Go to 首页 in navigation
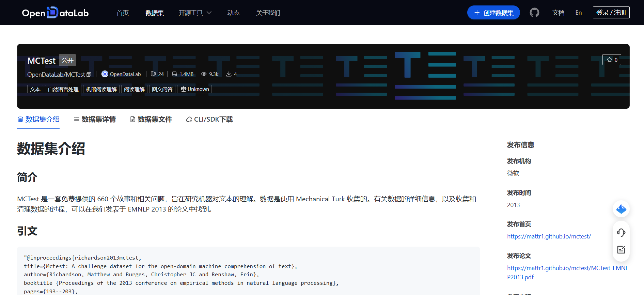 tap(123, 13)
